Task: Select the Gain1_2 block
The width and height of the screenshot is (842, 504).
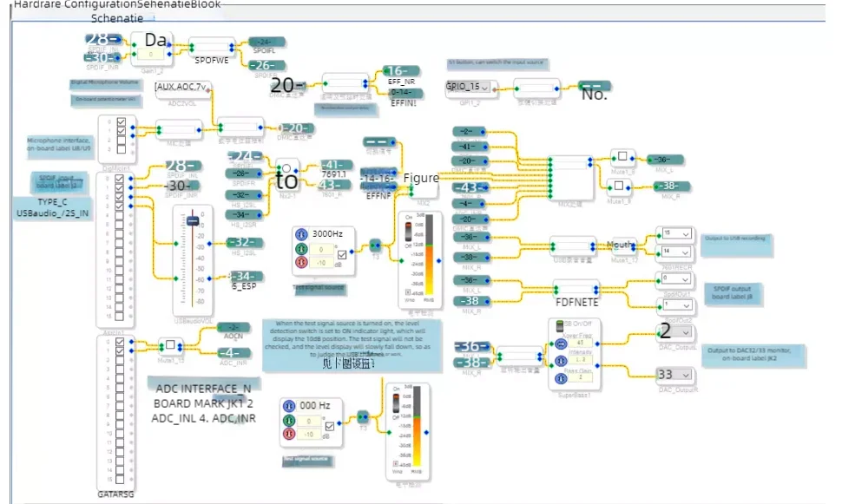Action: click(x=151, y=49)
